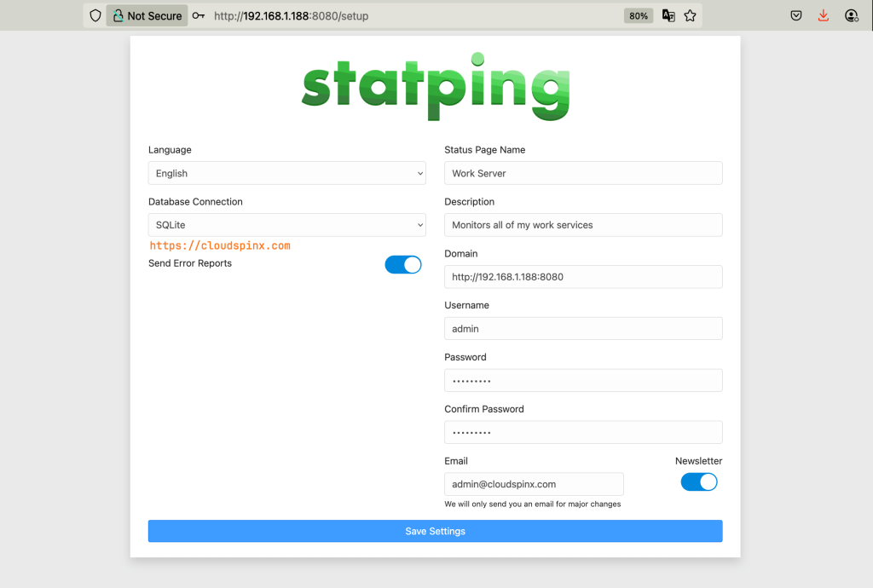Viewport: 873px width, 588px height.
Task: Bookmark this page with the star icon
Action: pos(691,15)
